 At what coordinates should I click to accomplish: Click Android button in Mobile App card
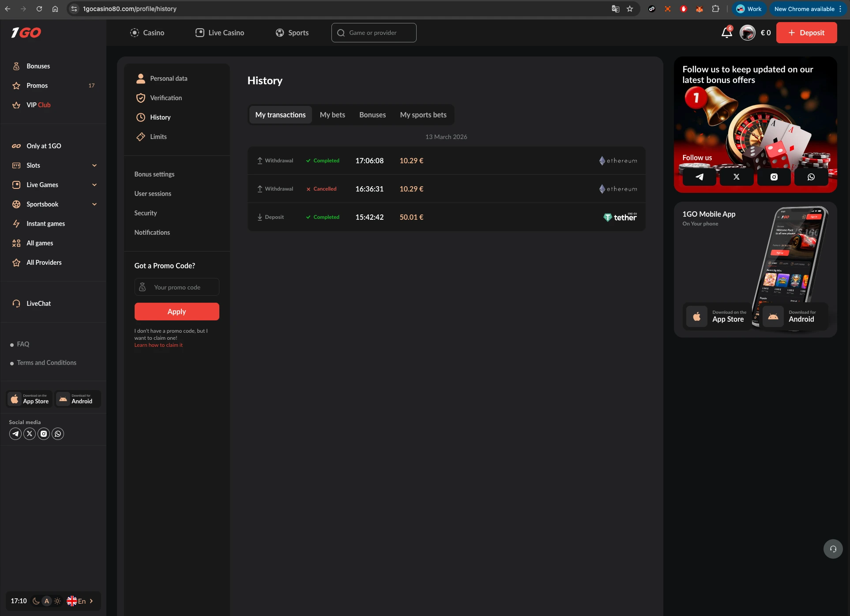(794, 316)
